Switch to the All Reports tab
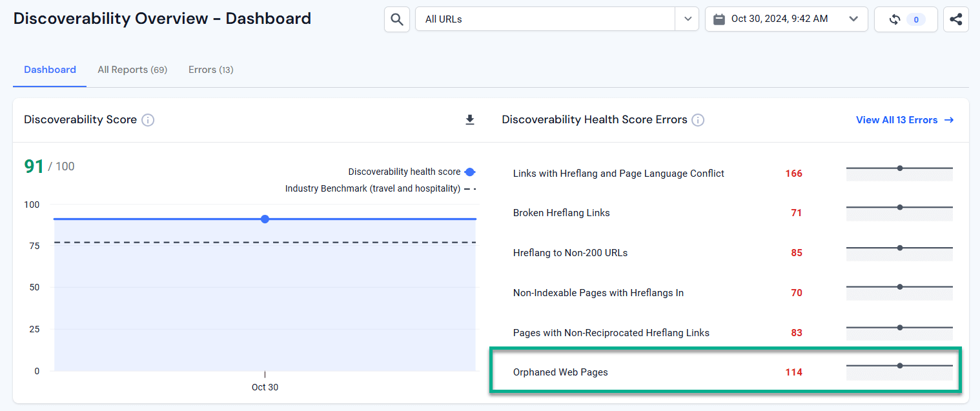Image resolution: width=980 pixels, height=411 pixels. (x=132, y=69)
